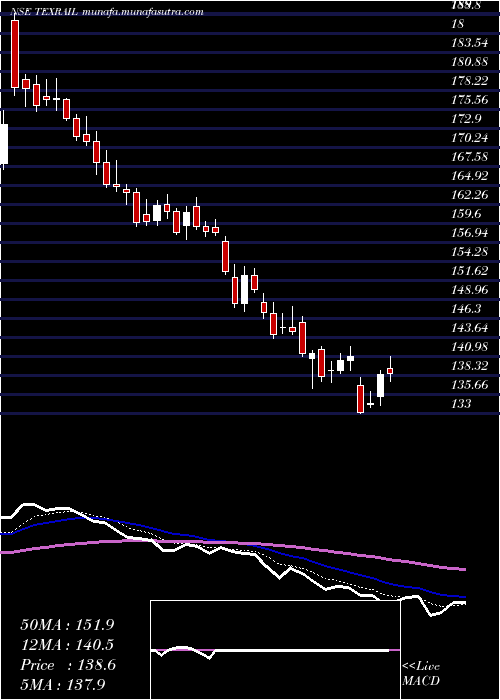
Task: Click the 138.32 price axis label
Action: (470, 366)
